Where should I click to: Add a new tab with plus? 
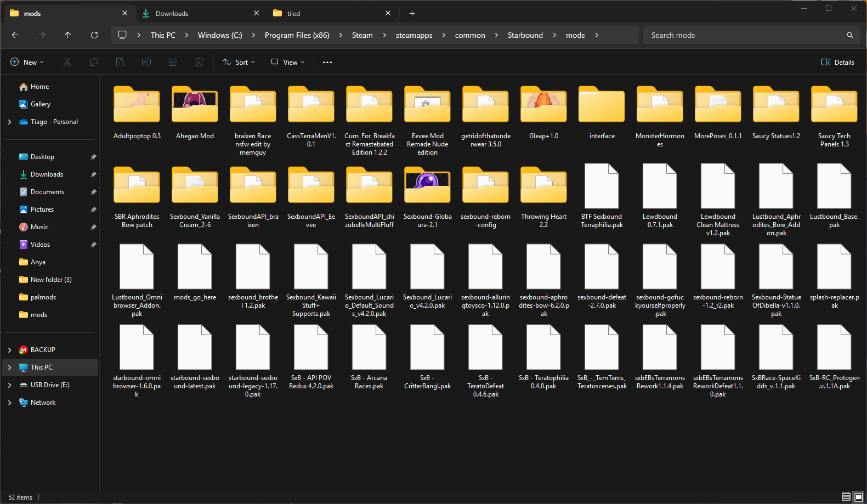coord(412,14)
